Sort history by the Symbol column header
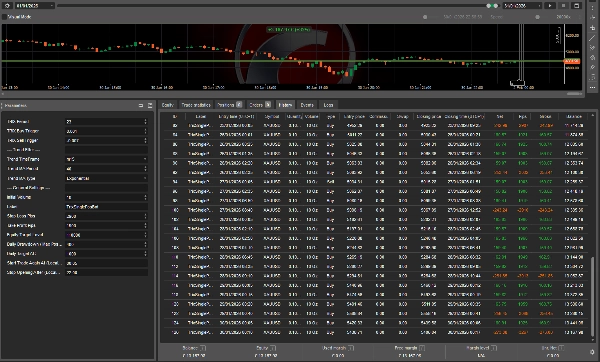The image size is (600, 362). [x=272, y=116]
